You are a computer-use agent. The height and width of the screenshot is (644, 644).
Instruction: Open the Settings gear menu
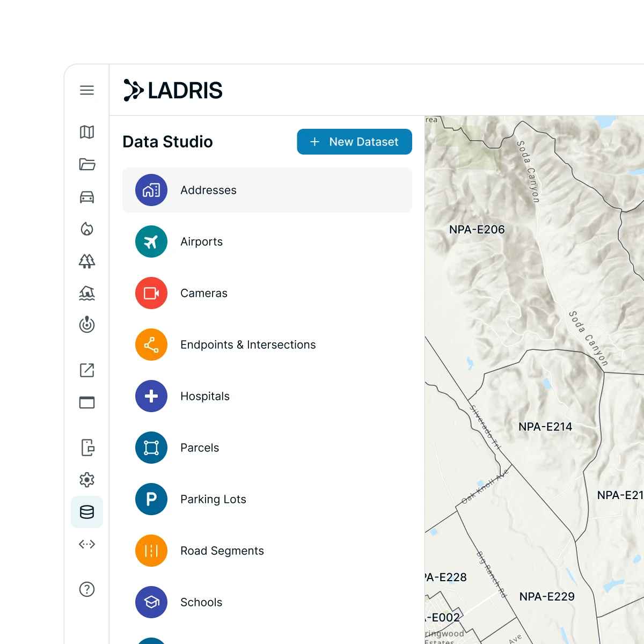click(87, 479)
